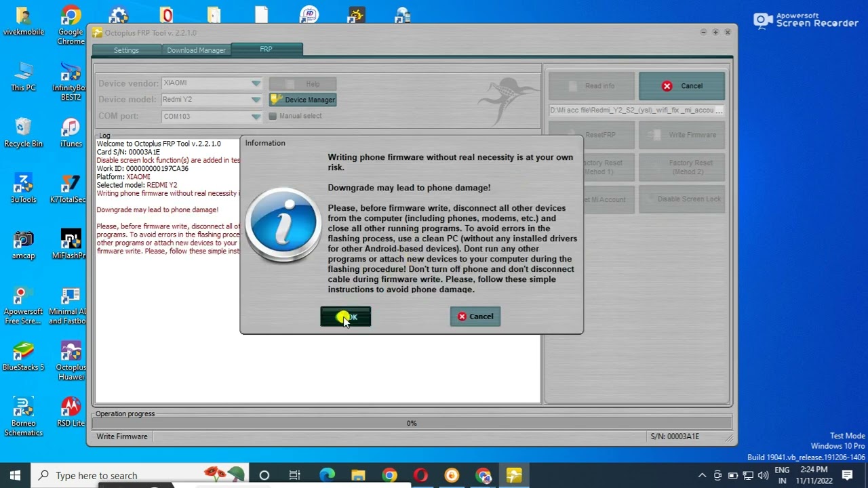Launch RSD Lite shortcut
Screen dimensions: 868x488
(71, 413)
